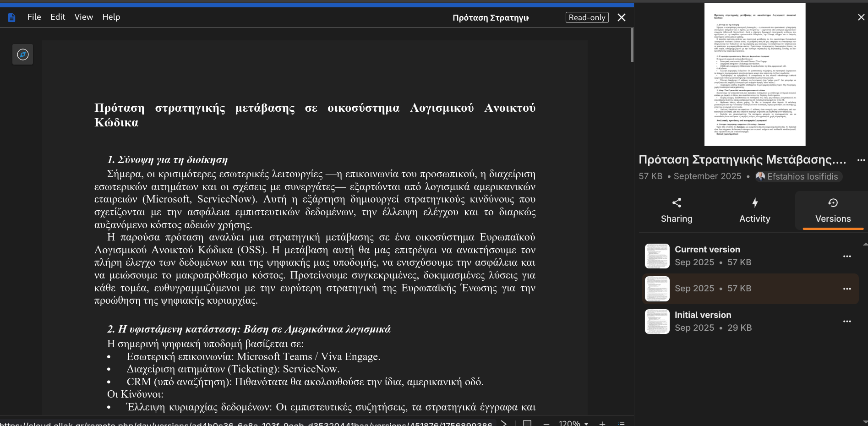This screenshot has width=868, height=426.
Task: Switch to the Sharing tab
Action: click(677, 210)
